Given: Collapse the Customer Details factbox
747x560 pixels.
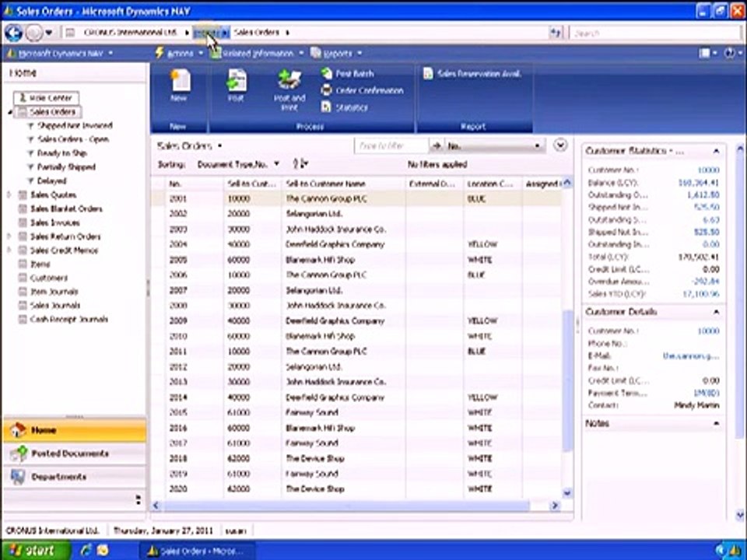Looking at the screenshot, I should click(x=716, y=312).
